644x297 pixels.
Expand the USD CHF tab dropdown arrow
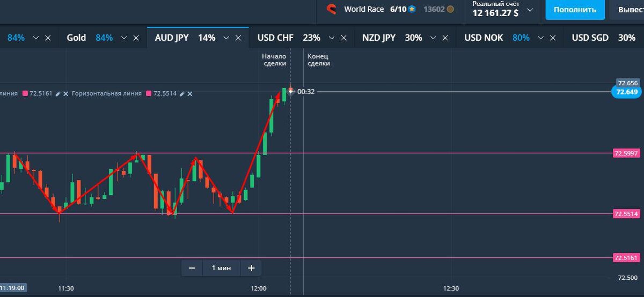[331, 38]
